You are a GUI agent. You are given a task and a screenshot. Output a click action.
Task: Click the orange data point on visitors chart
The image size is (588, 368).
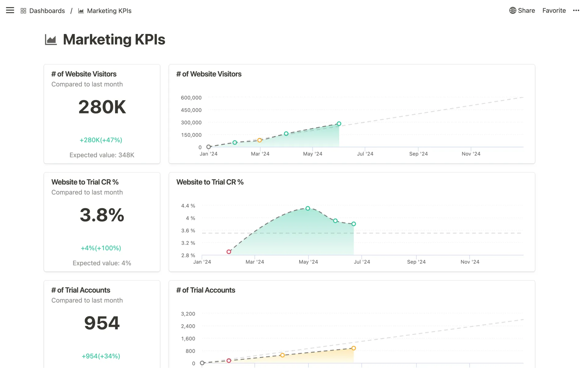(259, 140)
